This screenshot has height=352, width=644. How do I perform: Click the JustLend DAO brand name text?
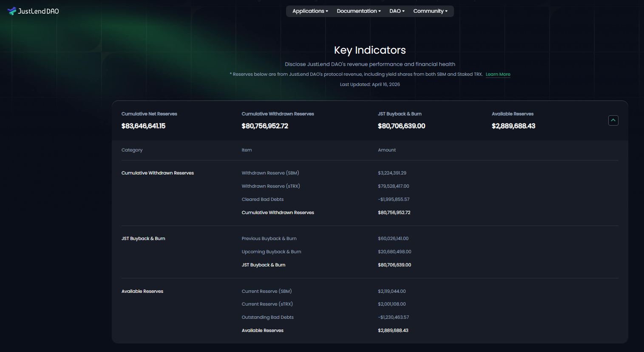coord(38,11)
